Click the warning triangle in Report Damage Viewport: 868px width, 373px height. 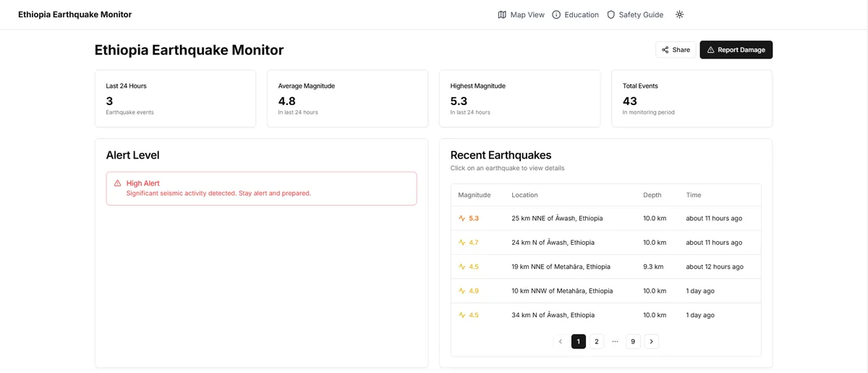point(710,50)
